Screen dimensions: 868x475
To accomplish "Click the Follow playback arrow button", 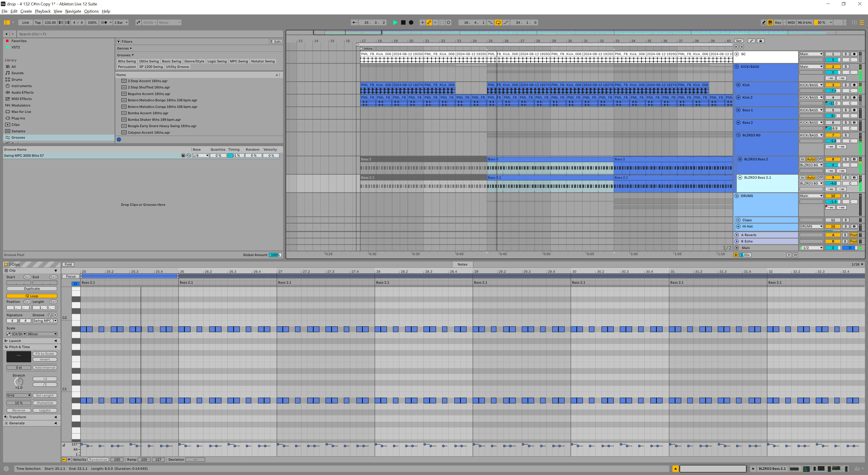I will [x=354, y=23].
